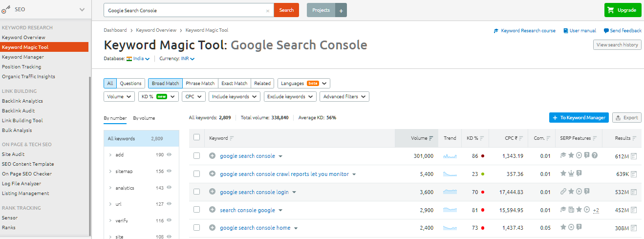The image size is (644, 239).
Task: Open SERP snapshot icon for the 639K results row
Action: (x=634, y=174)
